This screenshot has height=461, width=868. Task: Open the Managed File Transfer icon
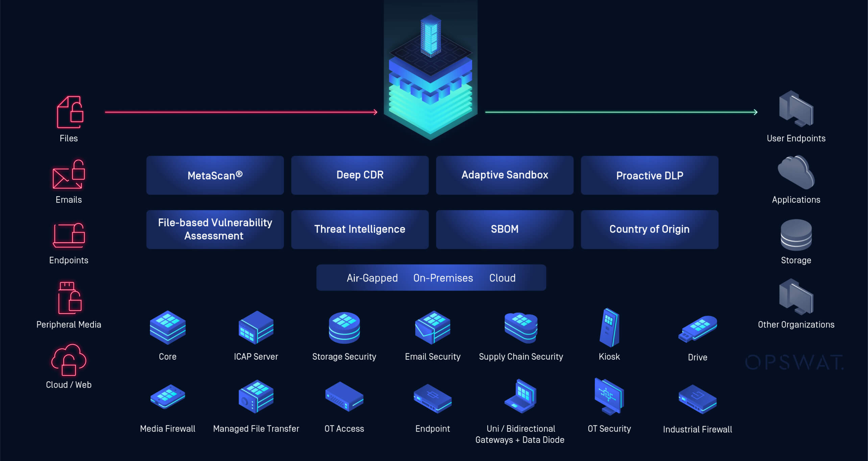(256, 397)
